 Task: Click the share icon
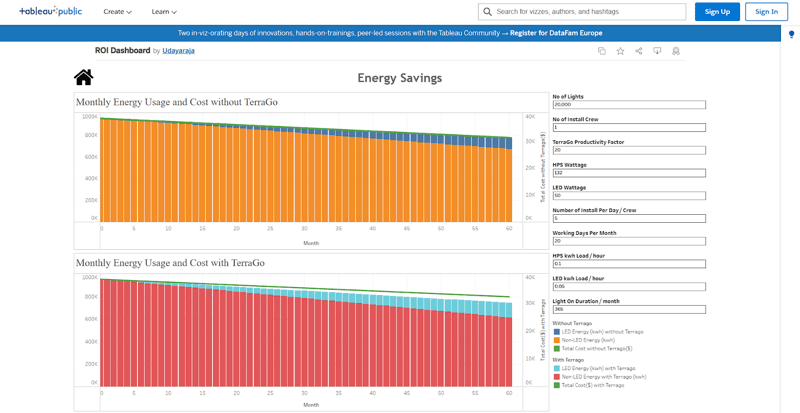(639, 51)
